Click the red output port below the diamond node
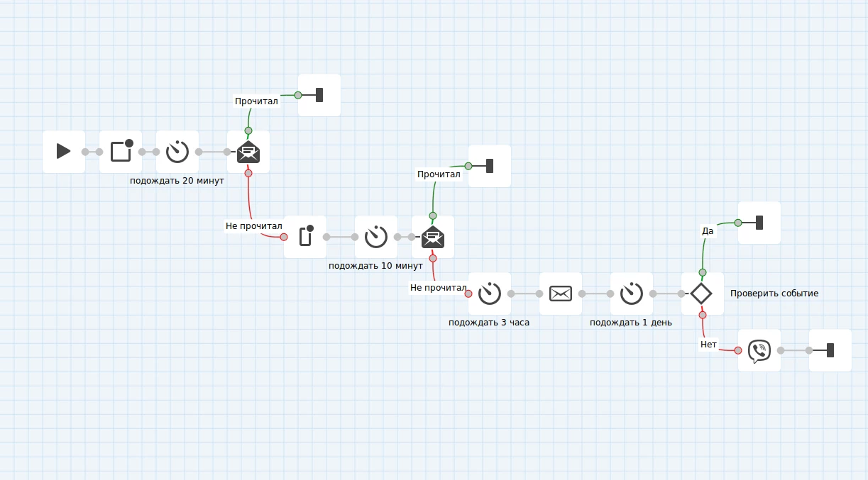 [703, 315]
